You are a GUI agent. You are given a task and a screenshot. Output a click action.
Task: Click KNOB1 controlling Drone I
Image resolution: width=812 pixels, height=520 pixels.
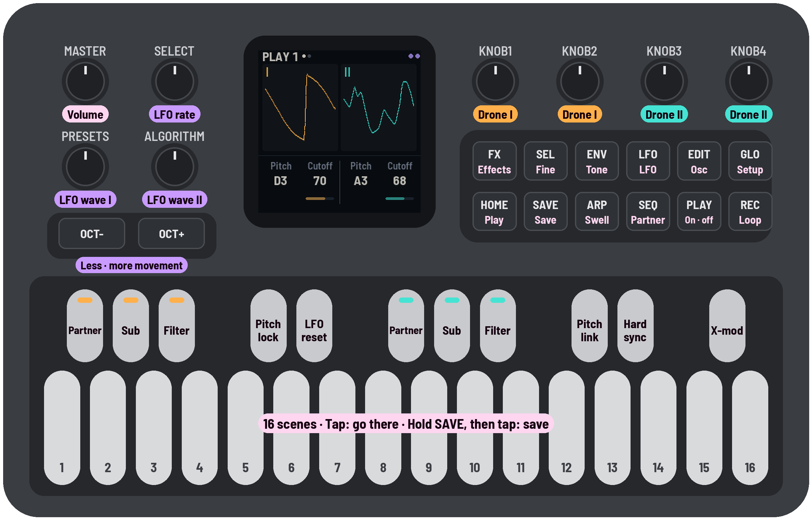495,81
